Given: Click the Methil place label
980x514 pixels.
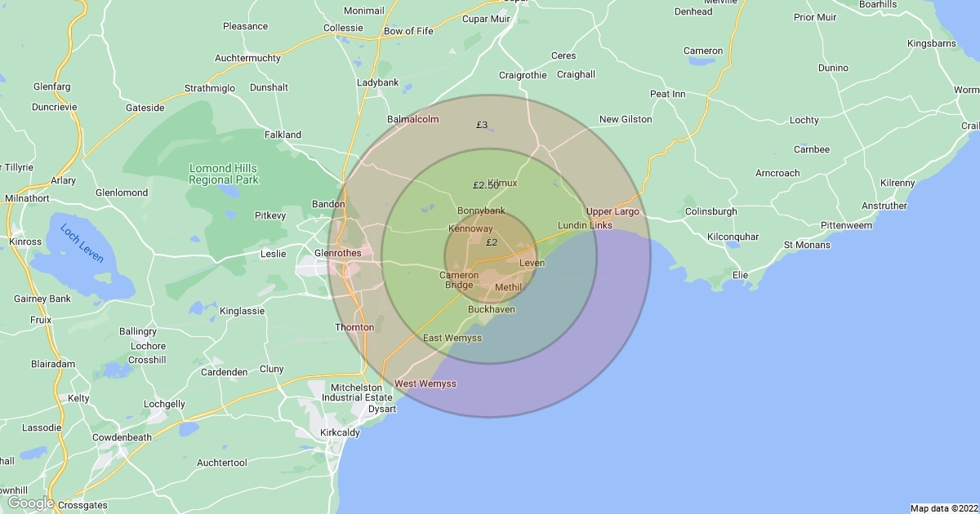Looking at the screenshot, I should [508, 287].
